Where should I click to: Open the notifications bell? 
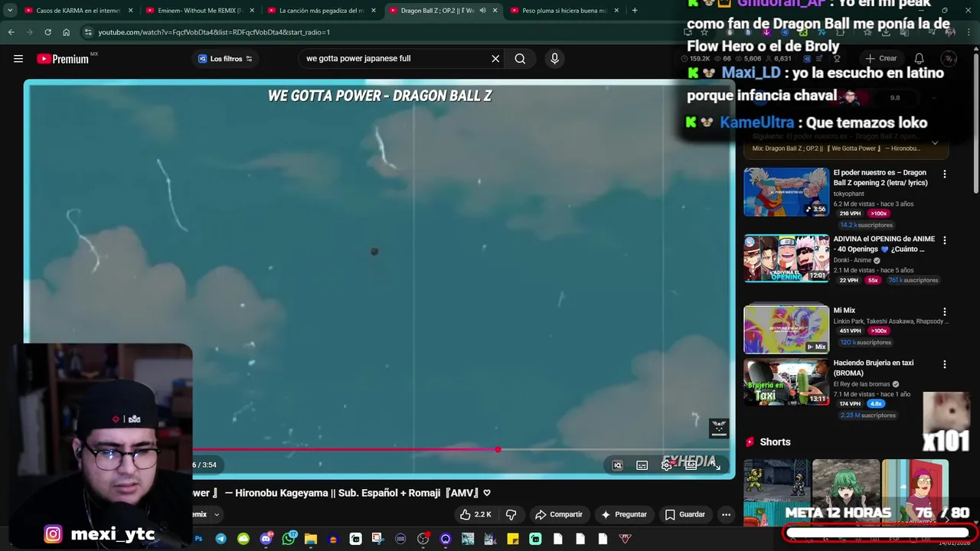(920, 59)
